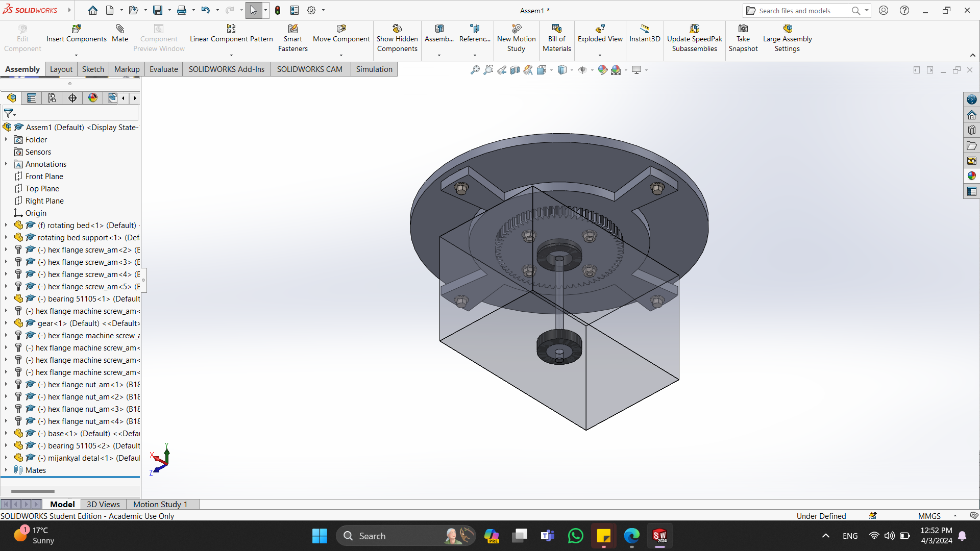Open Options gear icon
The image size is (980, 551).
coord(311,10)
